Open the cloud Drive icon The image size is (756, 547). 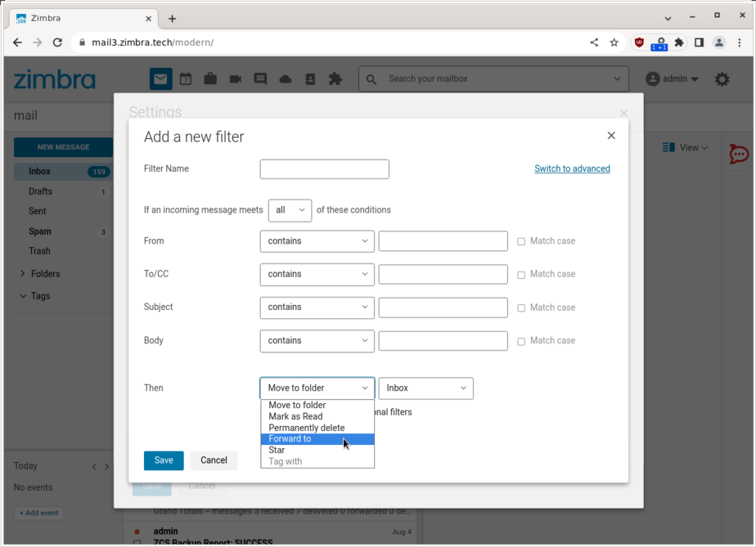click(285, 78)
